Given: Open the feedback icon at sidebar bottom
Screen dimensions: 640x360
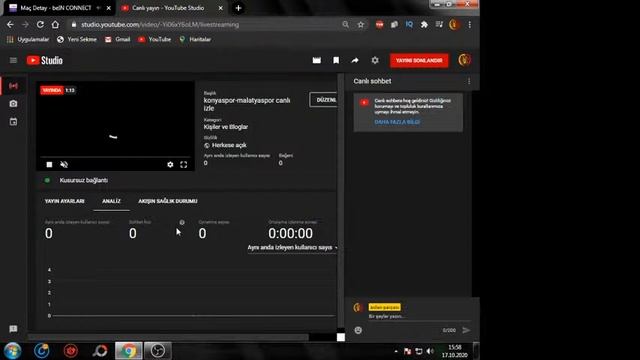Looking at the screenshot, I should pyautogui.click(x=13, y=329).
